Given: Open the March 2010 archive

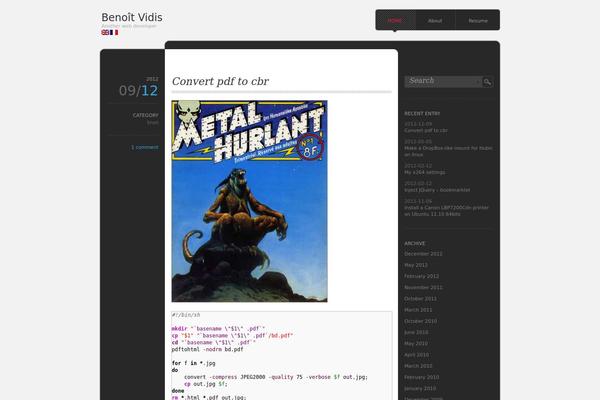Looking at the screenshot, I should point(418,366).
